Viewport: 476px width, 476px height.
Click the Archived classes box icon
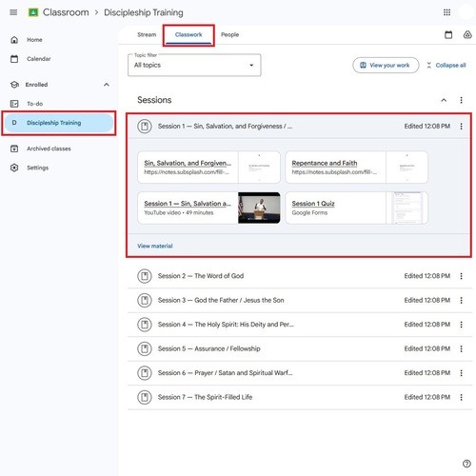[14, 149]
